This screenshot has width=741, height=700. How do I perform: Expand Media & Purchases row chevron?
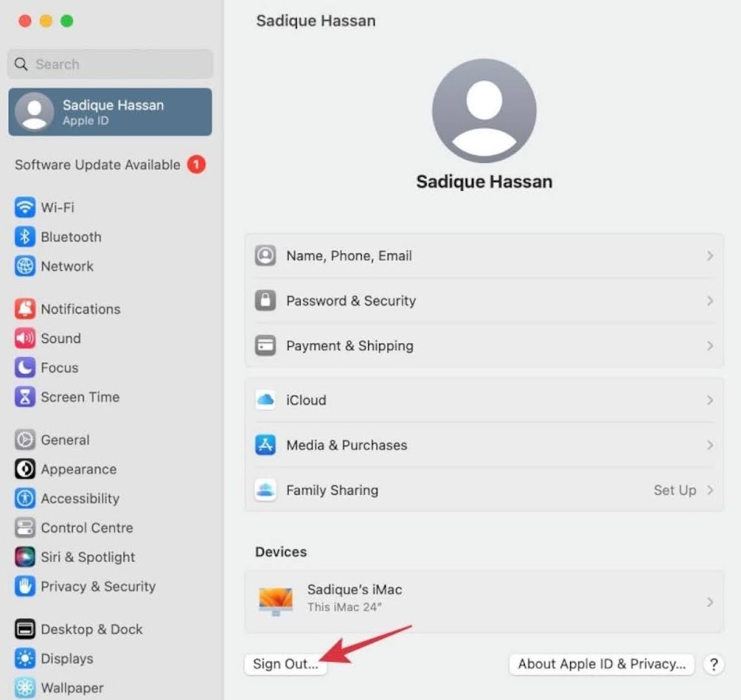point(710,445)
